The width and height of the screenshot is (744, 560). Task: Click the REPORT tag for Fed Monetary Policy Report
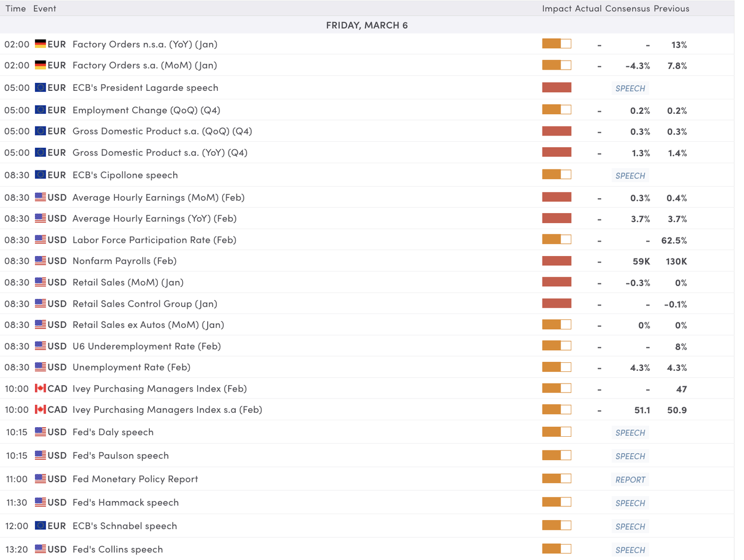coord(630,479)
